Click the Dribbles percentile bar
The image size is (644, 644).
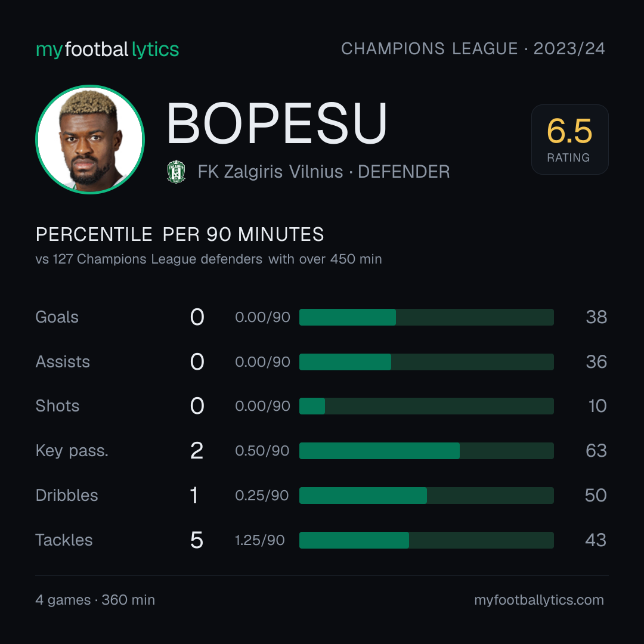tap(426, 496)
